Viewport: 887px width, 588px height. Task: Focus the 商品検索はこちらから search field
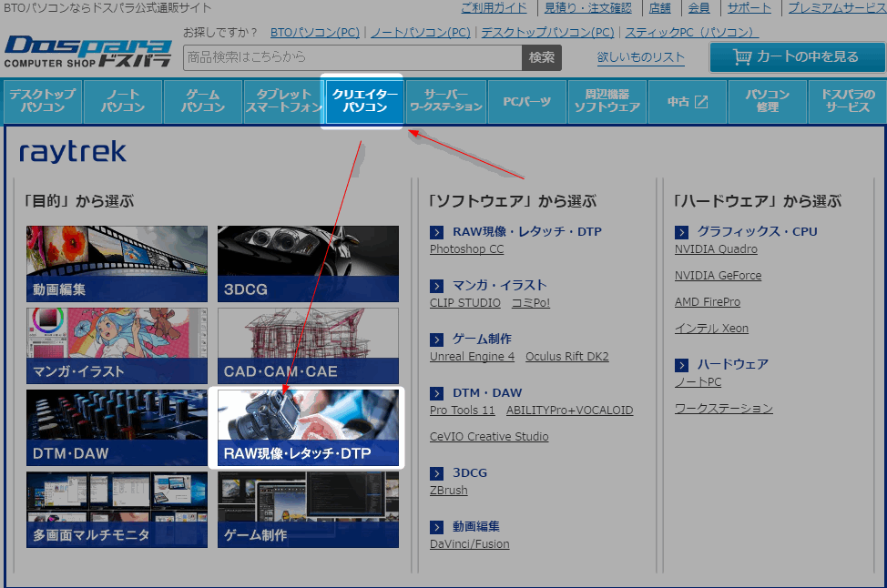(352, 57)
